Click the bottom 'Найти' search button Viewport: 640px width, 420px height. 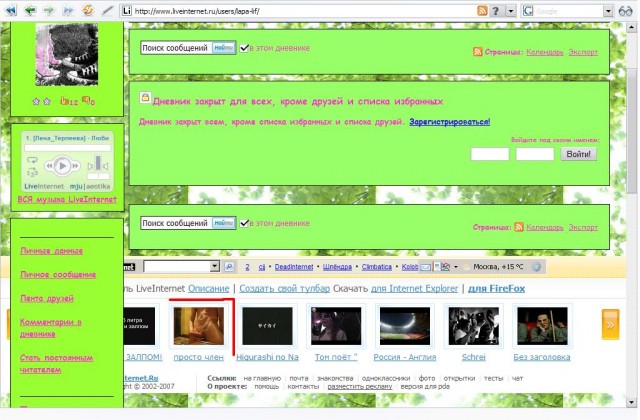click(223, 223)
